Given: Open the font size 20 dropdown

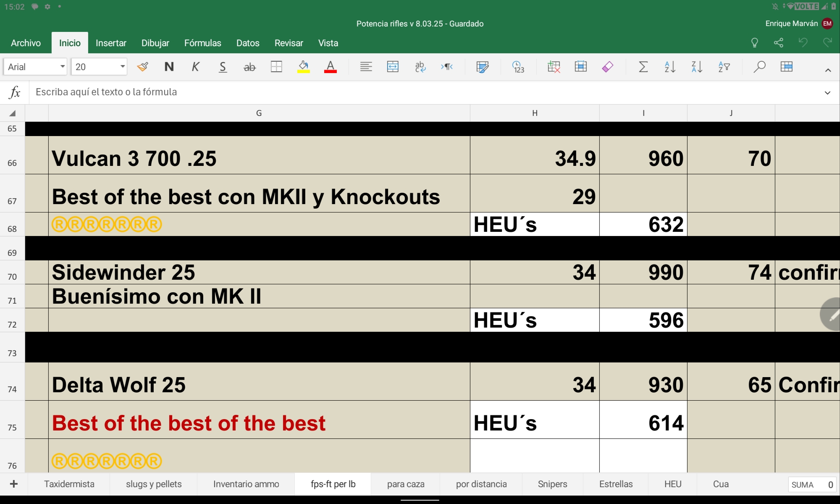Looking at the screenshot, I should [x=99, y=67].
